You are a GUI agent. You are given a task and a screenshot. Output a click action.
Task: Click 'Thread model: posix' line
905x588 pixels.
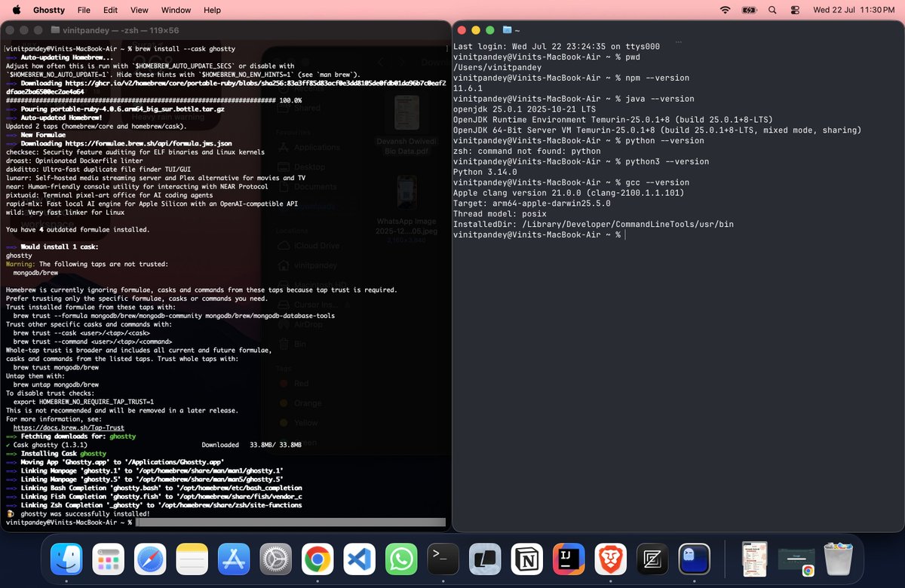500,214
